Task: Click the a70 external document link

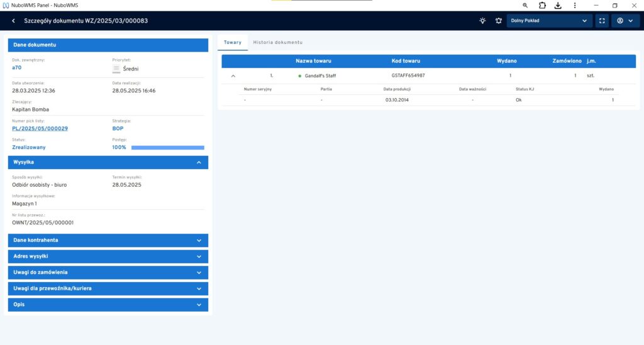Action: (x=16, y=67)
